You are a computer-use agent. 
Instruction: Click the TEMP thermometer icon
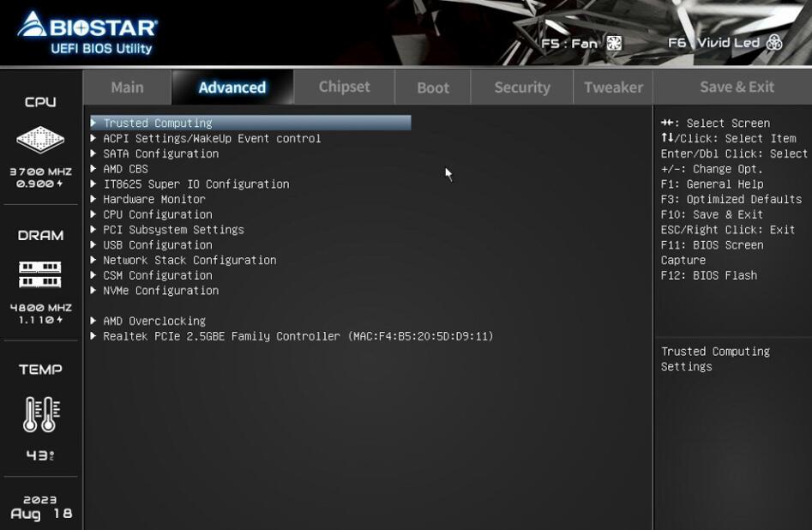tap(41, 414)
